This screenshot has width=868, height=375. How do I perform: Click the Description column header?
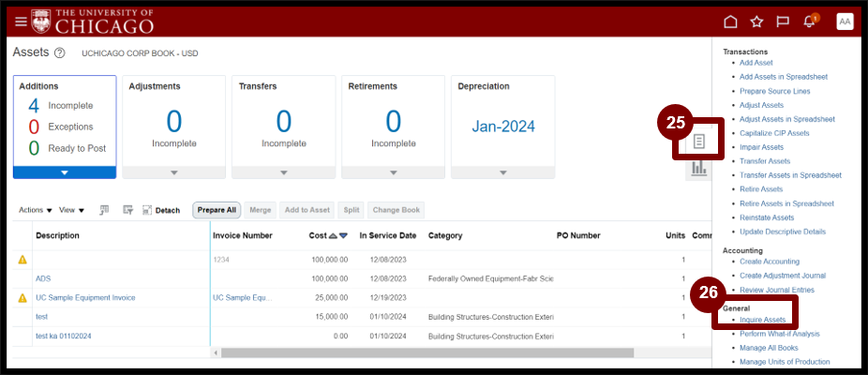(x=57, y=235)
